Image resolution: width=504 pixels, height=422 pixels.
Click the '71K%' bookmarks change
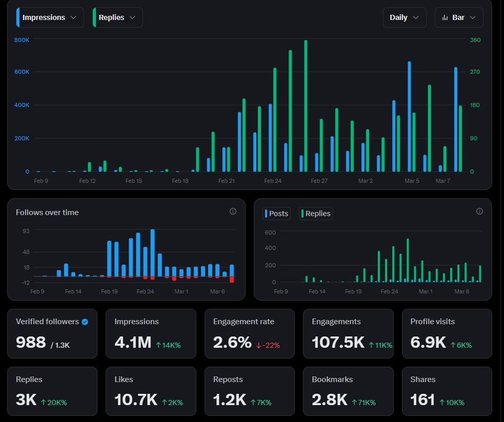coord(364,403)
